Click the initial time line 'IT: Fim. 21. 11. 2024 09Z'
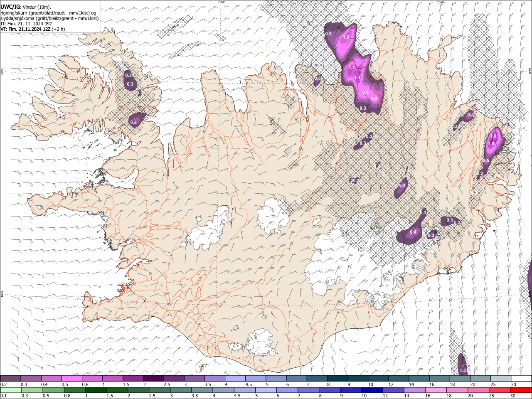This screenshot has height=399, width=532. point(27,24)
